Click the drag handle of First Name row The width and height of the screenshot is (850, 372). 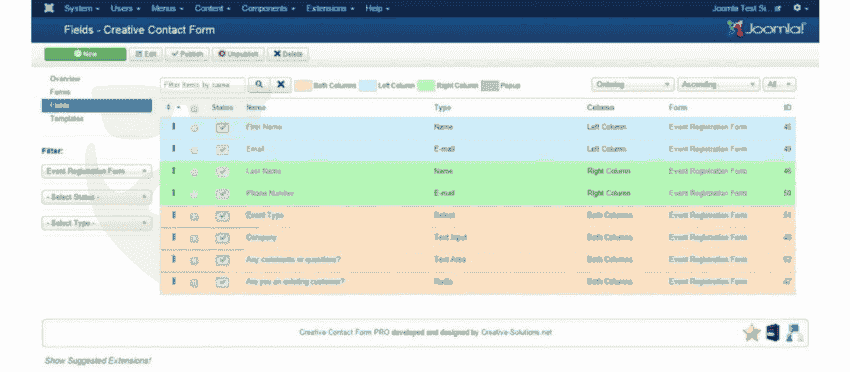click(174, 127)
